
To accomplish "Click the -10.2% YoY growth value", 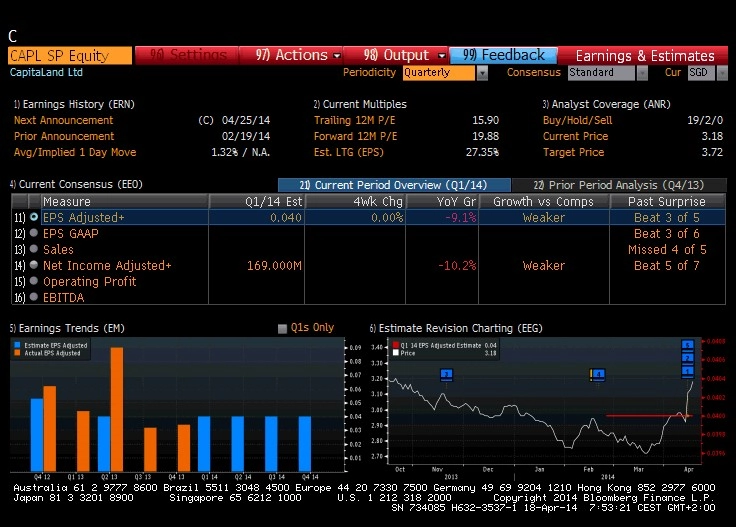I will 457,266.
